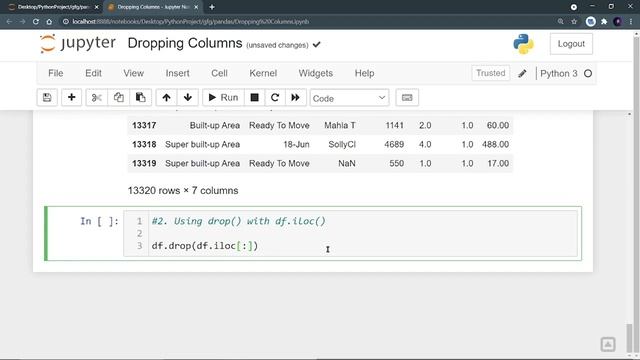
Task: Open the browser profile avatar
Action: (618, 22)
